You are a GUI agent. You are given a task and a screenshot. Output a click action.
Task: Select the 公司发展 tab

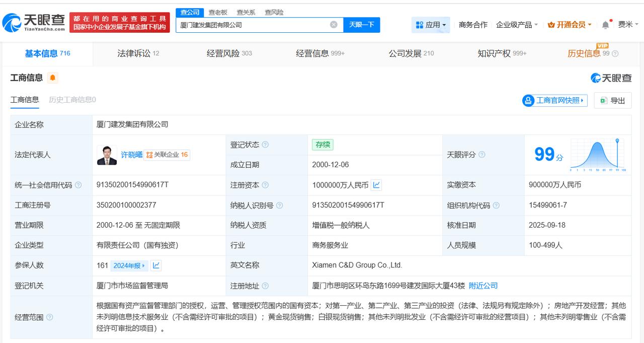pos(411,53)
